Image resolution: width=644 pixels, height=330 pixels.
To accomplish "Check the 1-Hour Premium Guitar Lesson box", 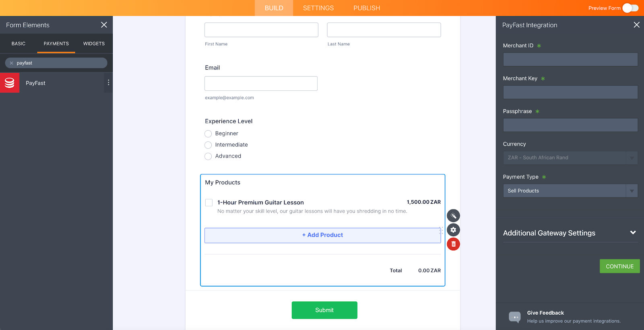I will pos(209,203).
